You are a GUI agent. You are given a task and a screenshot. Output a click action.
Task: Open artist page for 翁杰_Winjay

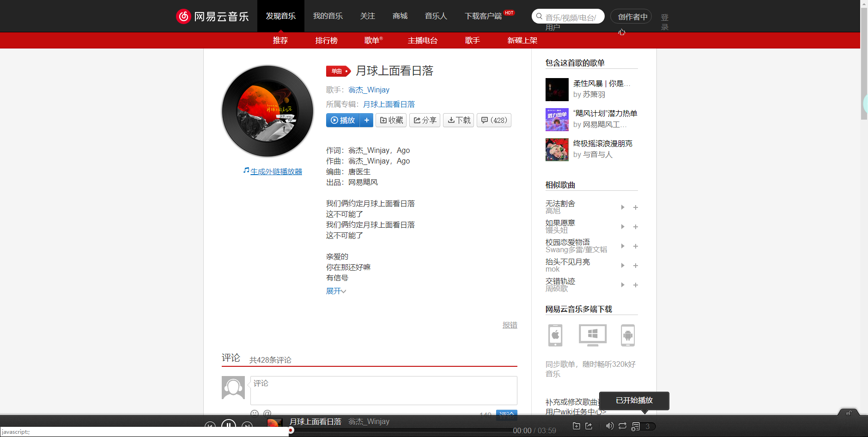[x=369, y=90]
